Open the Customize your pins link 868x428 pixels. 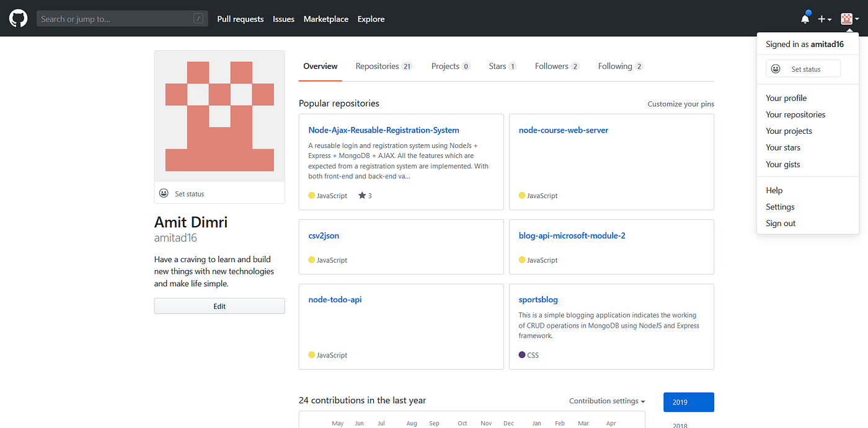pyautogui.click(x=680, y=103)
